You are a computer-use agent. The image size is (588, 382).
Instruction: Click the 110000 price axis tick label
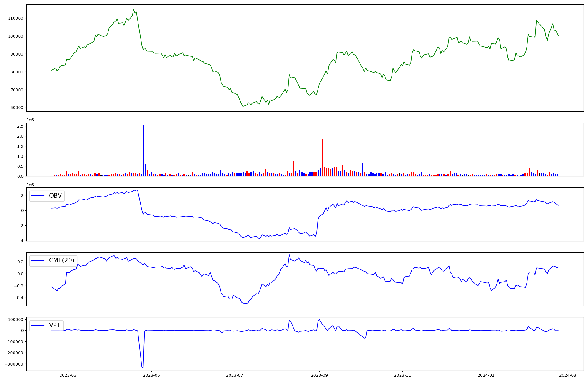tap(16, 18)
